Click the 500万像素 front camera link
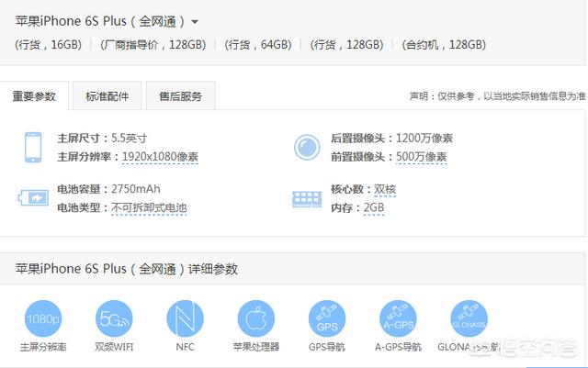Screen dimensions: 588x368 (421, 157)
